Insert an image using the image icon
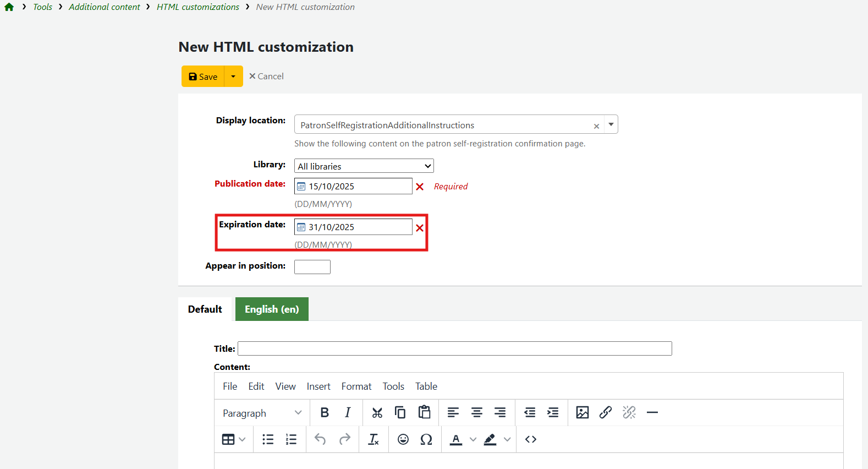Viewport: 868px width, 469px height. tap(582, 412)
